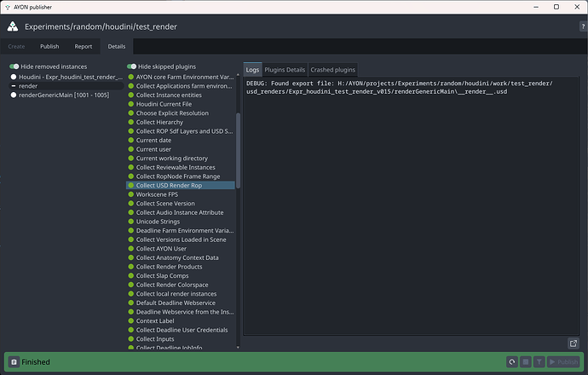Switch to Plugins Details tab

coord(285,69)
